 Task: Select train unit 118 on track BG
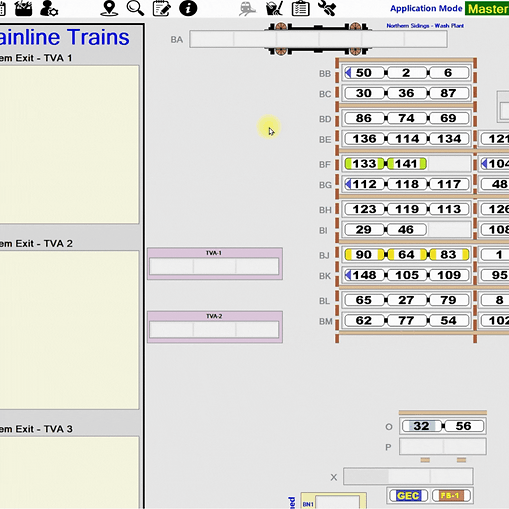[x=406, y=184]
